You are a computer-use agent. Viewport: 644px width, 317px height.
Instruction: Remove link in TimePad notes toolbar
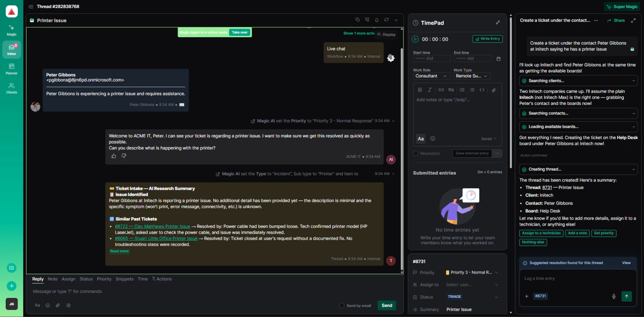pos(451,90)
